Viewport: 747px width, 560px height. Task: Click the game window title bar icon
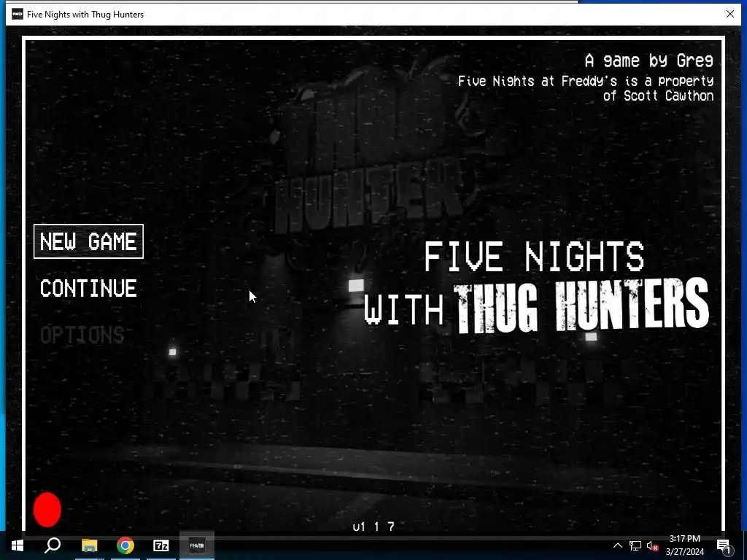18,15
